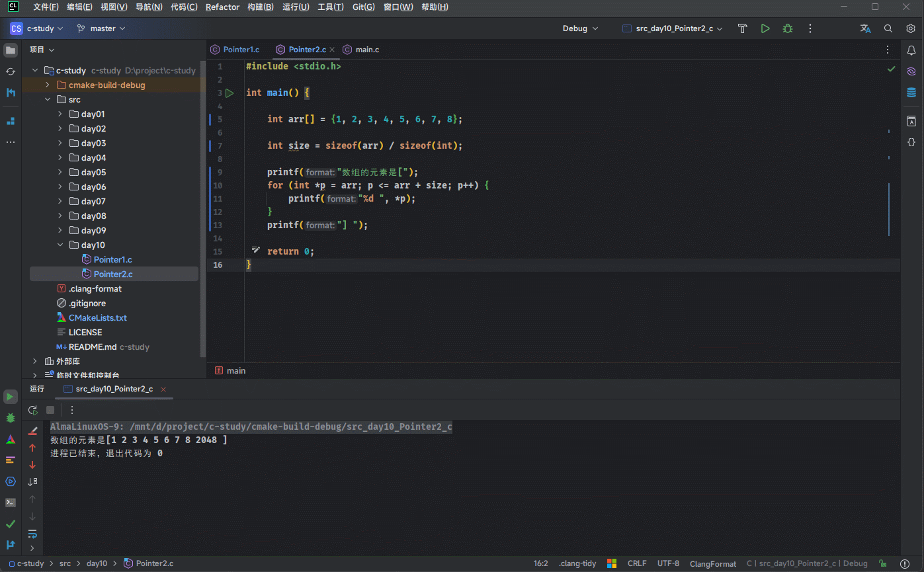The image size is (924, 572).
Task: Run the src_day10_Pointer2_c configuration
Action: point(765,28)
